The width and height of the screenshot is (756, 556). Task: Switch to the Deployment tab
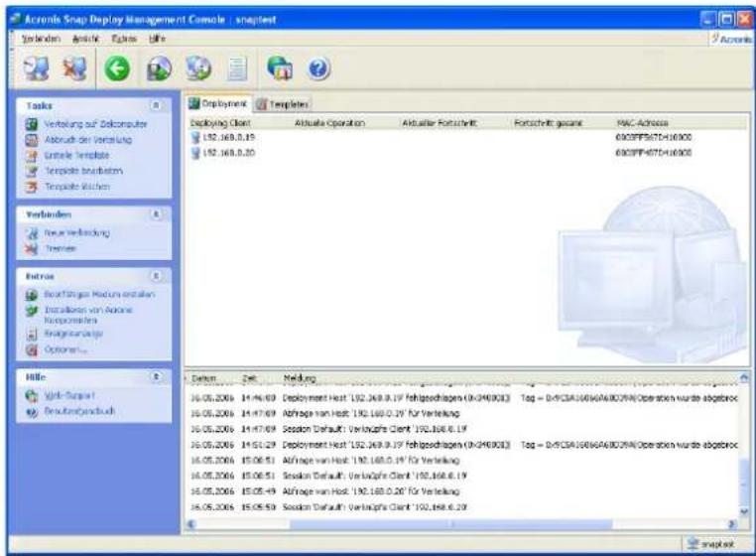click(218, 103)
